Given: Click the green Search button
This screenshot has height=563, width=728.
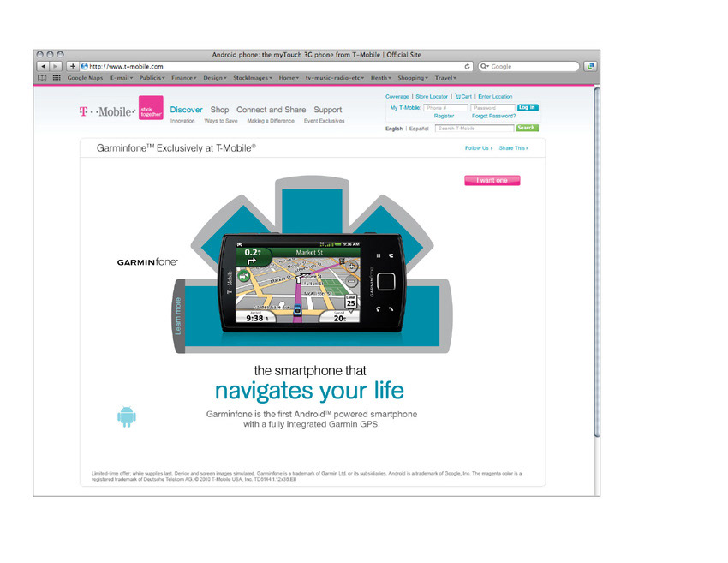Looking at the screenshot, I should pyautogui.click(x=527, y=128).
